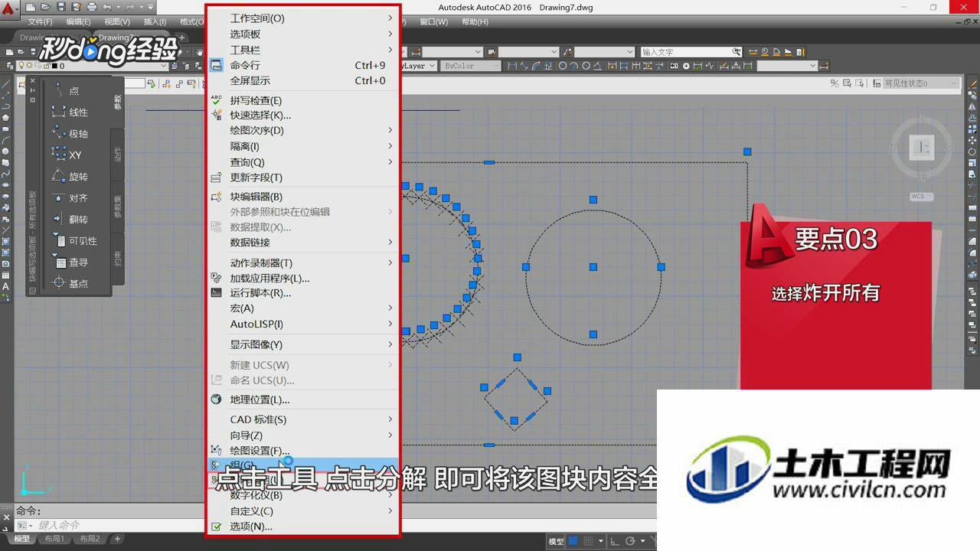Click the Open file quick access icon
This screenshot has width=980, height=551.
click(x=46, y=7)
